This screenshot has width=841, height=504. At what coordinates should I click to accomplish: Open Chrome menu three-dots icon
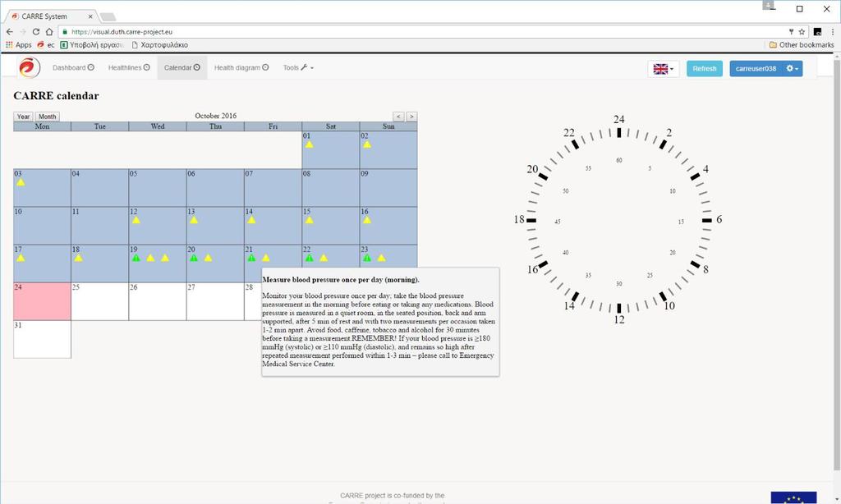coord(833,32)
